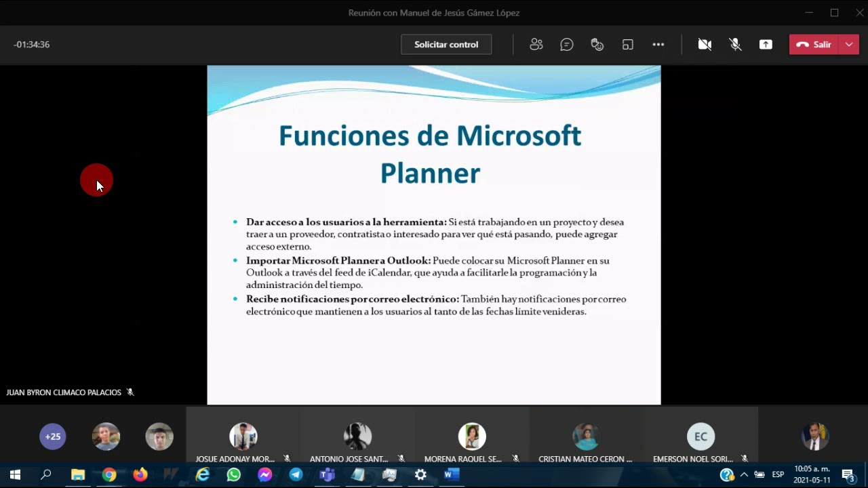Open Settings gear from taskbar
This screenshot has width=868, height=488.
pos(420,475)
